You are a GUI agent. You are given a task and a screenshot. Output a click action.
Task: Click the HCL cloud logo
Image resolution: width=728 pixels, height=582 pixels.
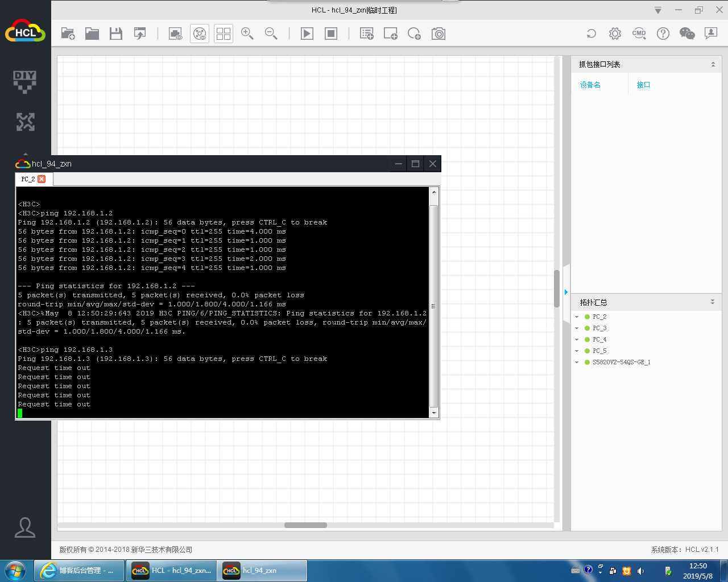tap(25, 32)
